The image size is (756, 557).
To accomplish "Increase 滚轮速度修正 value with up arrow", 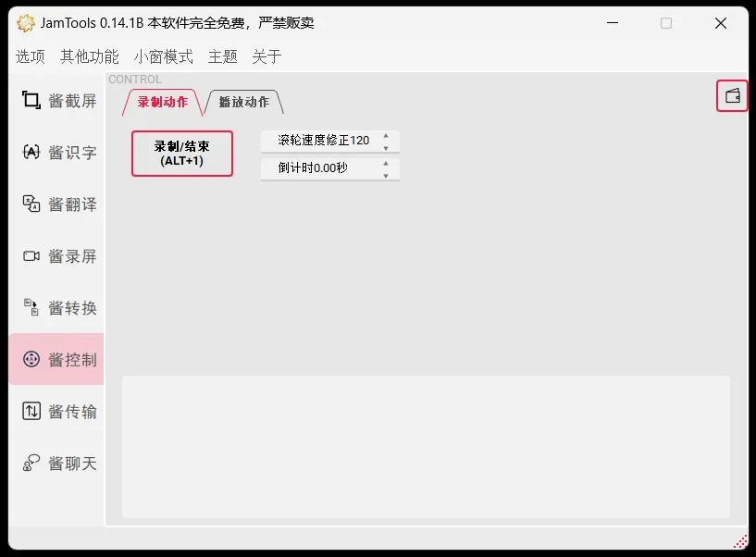I will pyautogui.click(x=386, y=136).
